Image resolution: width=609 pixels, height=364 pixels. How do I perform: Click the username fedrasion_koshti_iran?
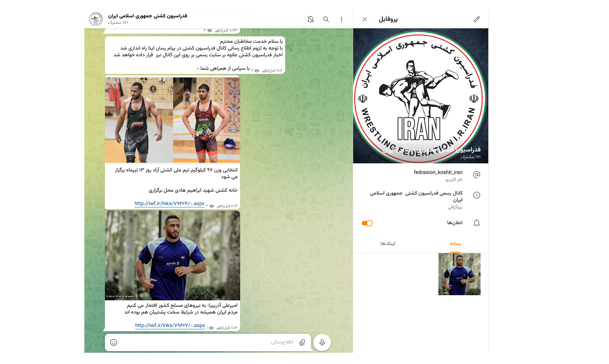[438, 172]
